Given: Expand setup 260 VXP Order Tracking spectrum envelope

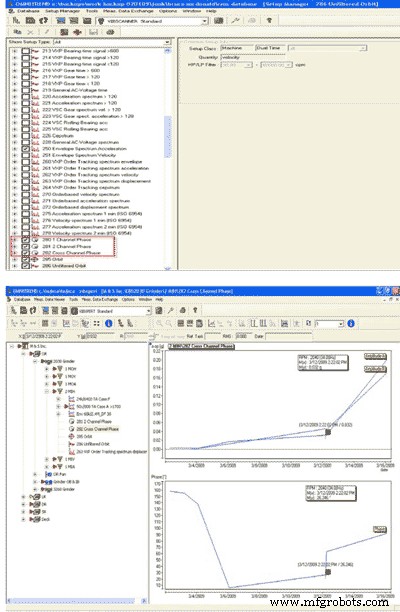Looking at the screenshot, I should (14, 162).
